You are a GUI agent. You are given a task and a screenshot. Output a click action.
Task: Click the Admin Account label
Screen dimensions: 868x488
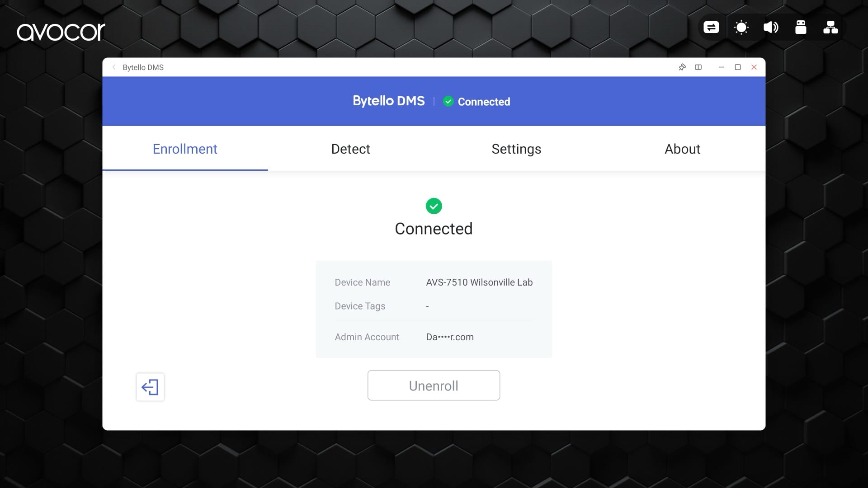coord(367,337)
